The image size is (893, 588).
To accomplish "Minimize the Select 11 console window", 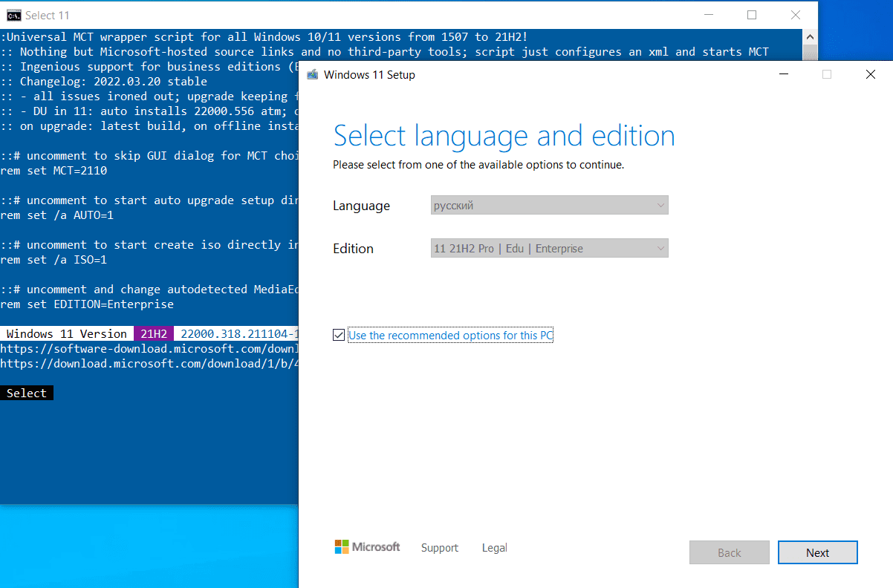I will click(x=708, y=15).
